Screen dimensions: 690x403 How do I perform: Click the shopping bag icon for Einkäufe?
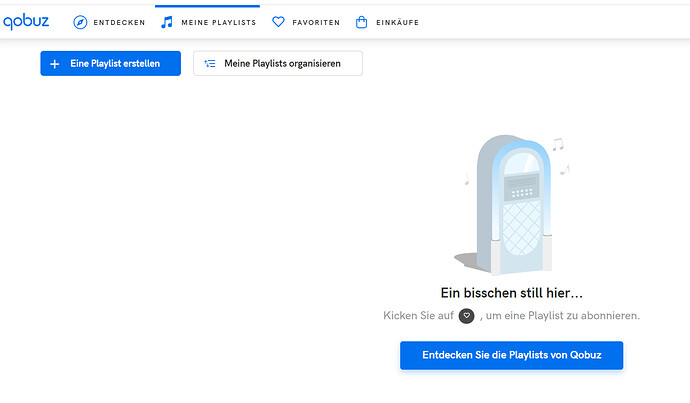click(x=361, y=22)
